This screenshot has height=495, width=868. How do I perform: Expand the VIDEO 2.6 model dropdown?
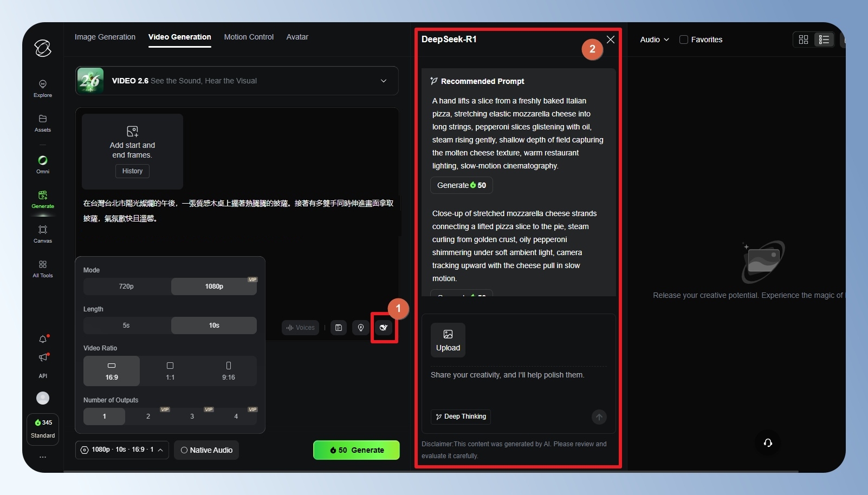tap(384, 81)
